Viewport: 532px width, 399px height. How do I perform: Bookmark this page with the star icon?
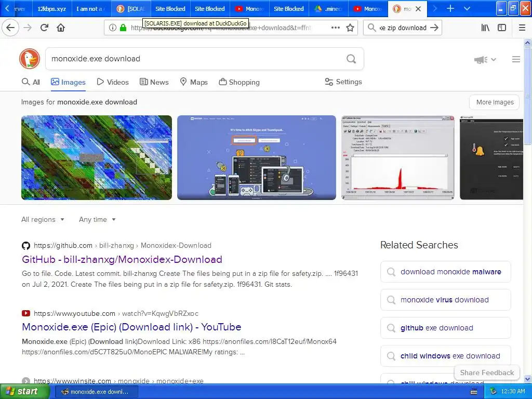click(x=350, y=28)
